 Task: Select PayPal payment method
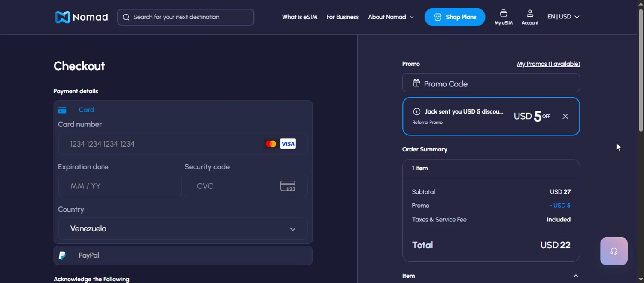click(88, 255)
